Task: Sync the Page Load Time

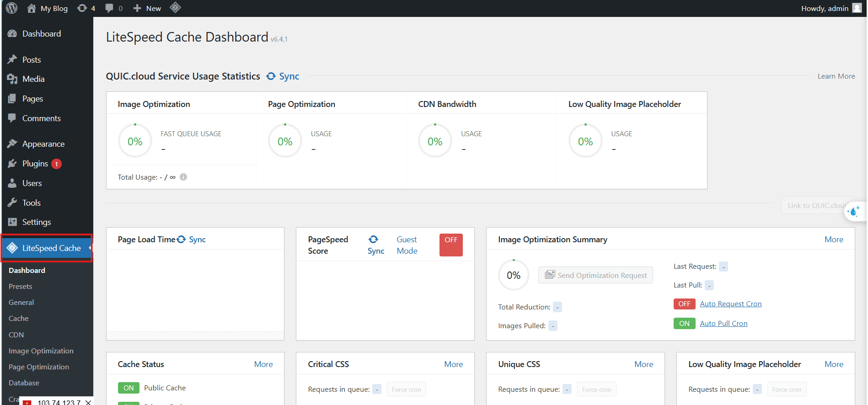Action: 192,240
